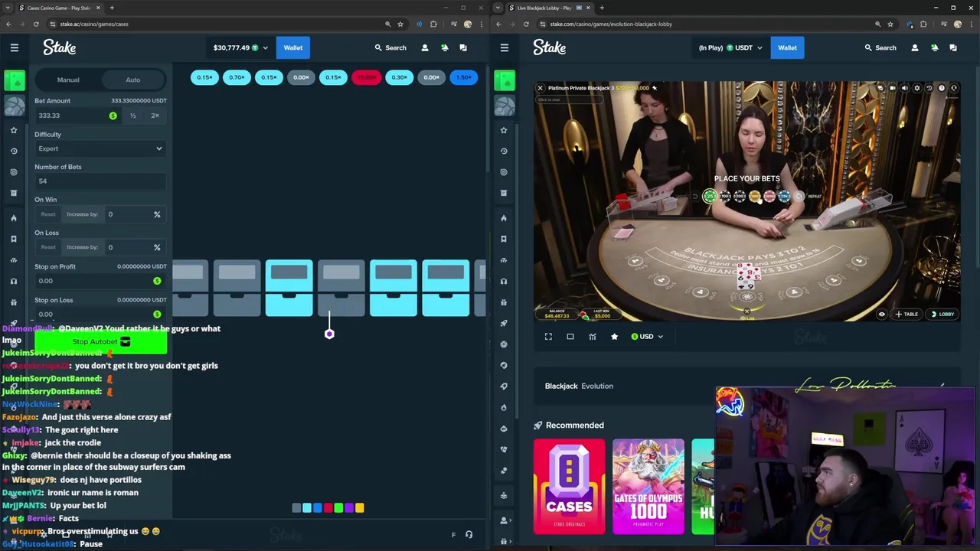Halve bet with ½ button
The width and height of the screenshot is (980, 551).
pyautogui.click(x=133, y=116)
